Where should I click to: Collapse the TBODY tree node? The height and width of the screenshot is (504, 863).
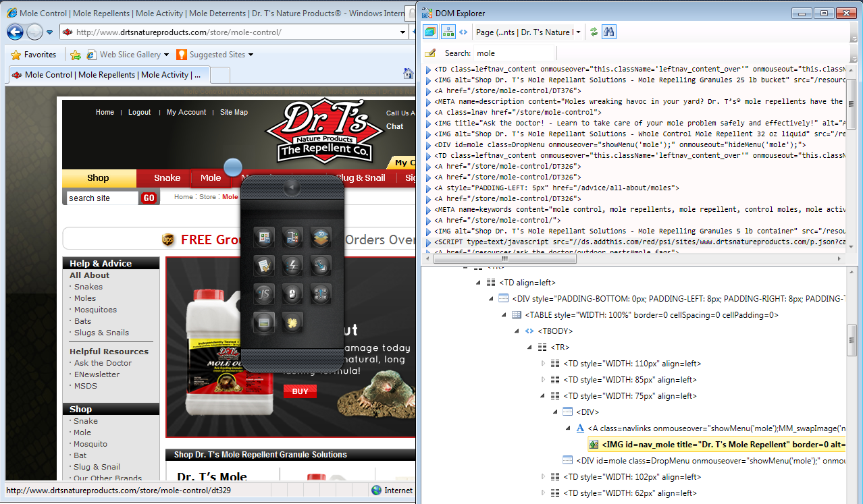pos(517,331)
